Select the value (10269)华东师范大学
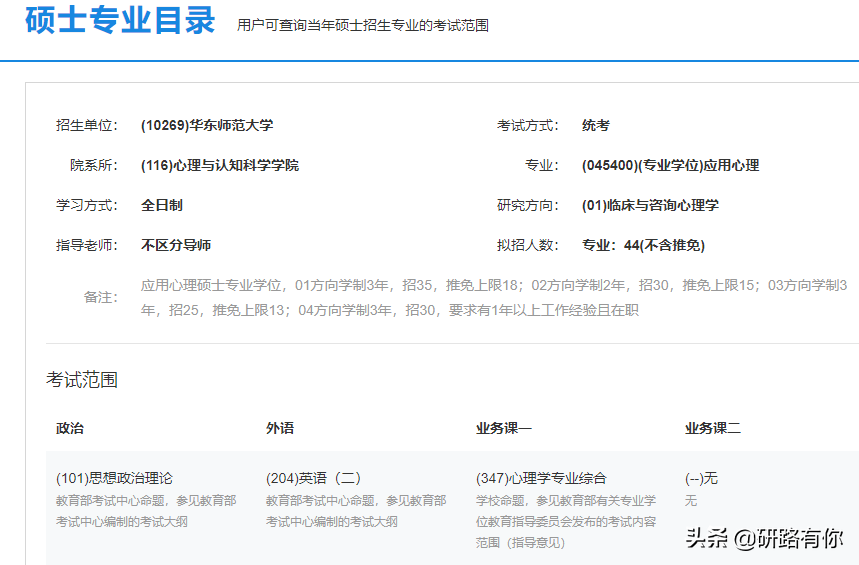 click(207, 125)
